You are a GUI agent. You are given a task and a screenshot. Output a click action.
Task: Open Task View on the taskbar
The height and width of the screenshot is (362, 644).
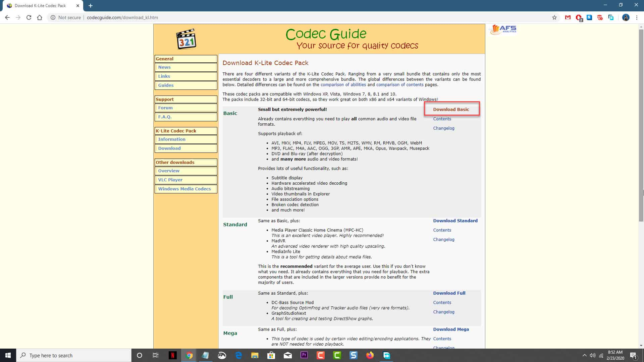(x=156, y=355)
